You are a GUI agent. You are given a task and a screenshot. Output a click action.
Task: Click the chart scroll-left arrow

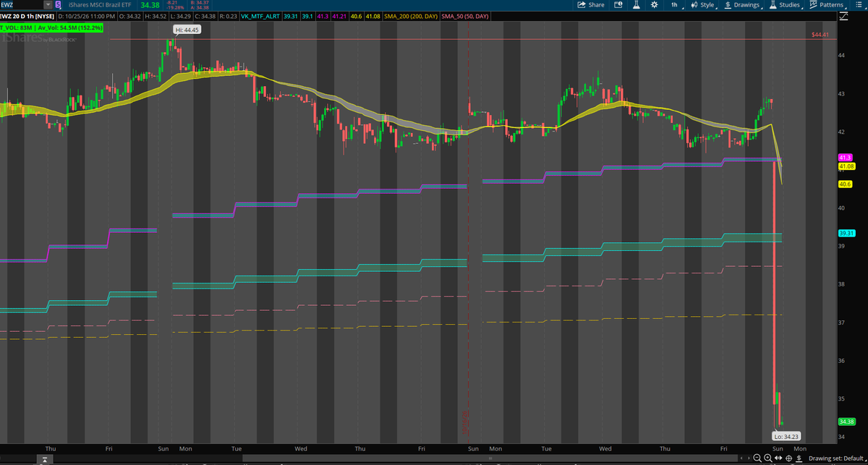741,458
